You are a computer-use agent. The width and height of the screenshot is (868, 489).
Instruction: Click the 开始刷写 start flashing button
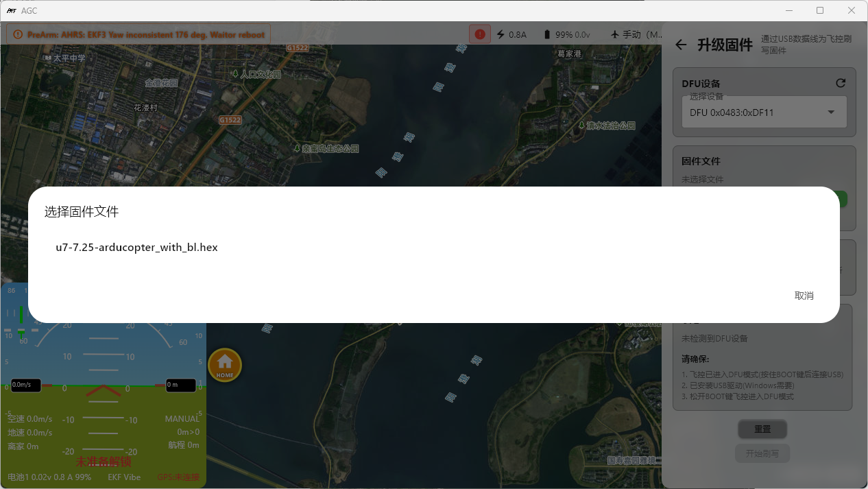tap(762, 453)
